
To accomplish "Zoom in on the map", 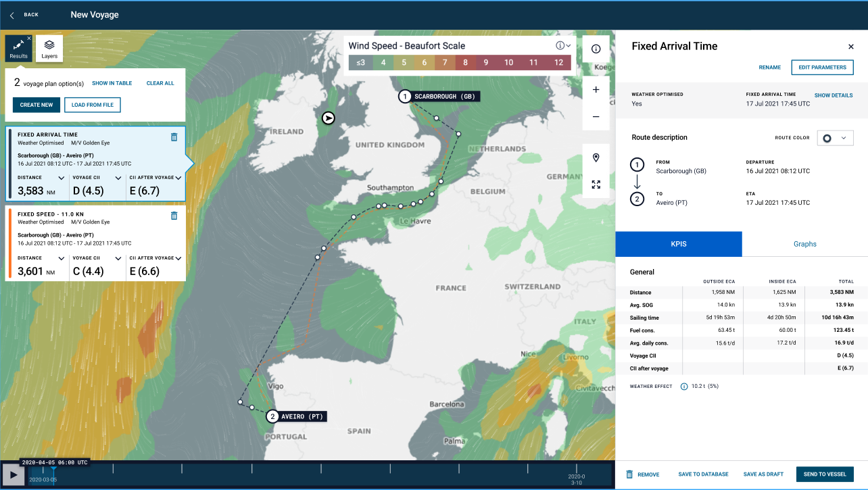I will pyautogui.click(x=596, y=89).
